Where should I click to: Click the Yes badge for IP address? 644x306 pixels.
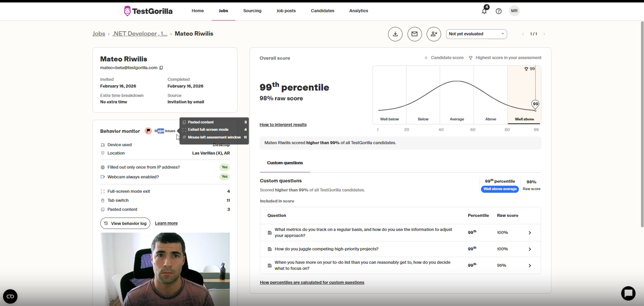(225, 167)
